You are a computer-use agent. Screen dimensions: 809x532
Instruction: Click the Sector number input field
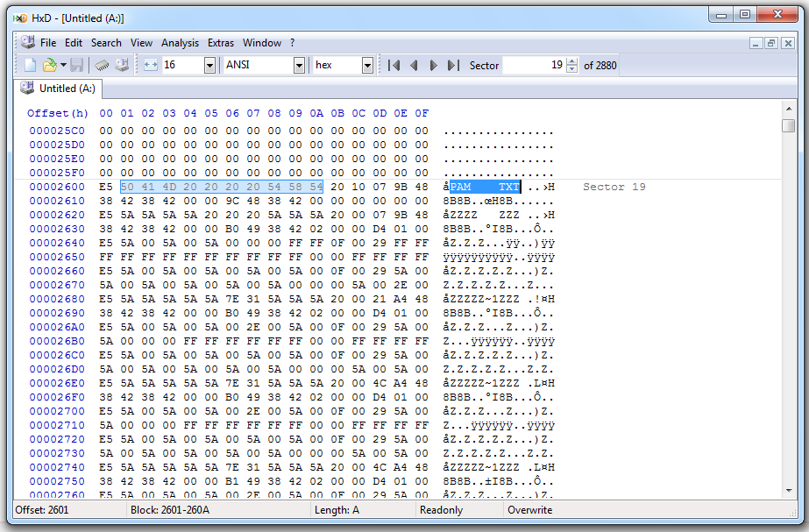tap(534, 65)
